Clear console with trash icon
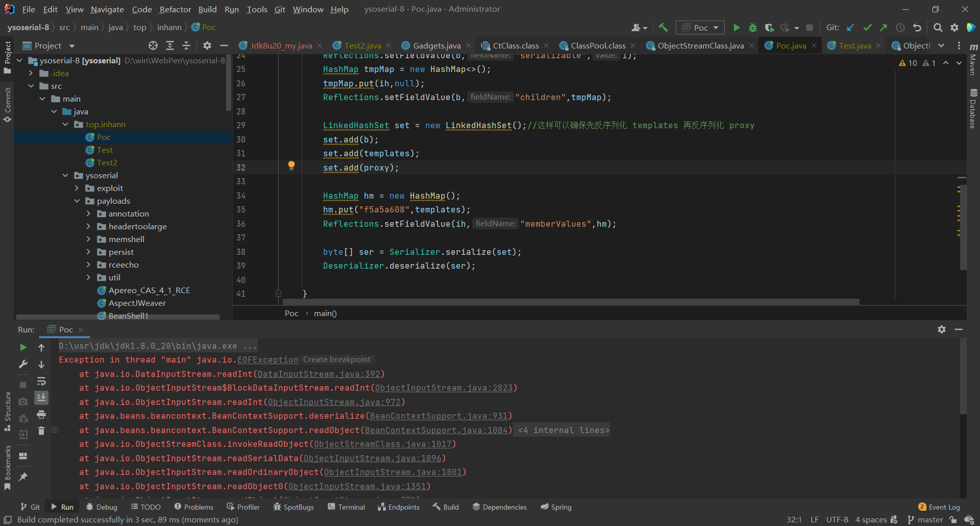Screen dimensions: 980x526 point(41,431)
